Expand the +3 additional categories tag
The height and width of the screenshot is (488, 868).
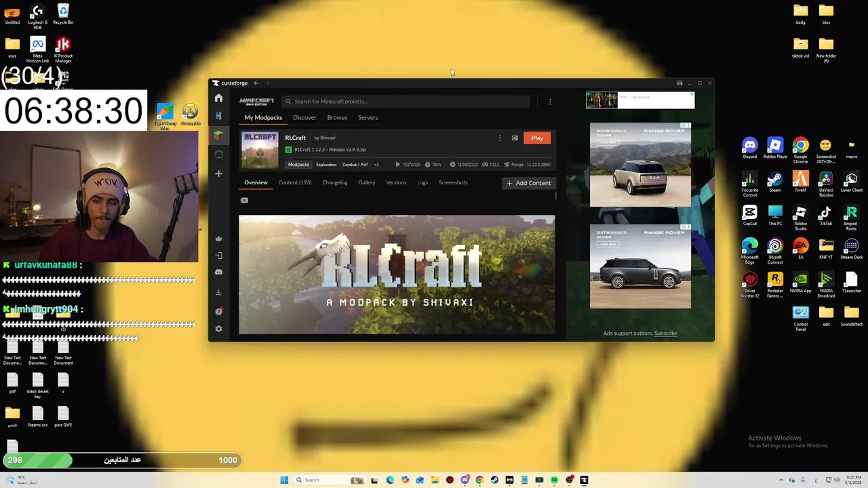pyautogui.click(x=376, y=165)
